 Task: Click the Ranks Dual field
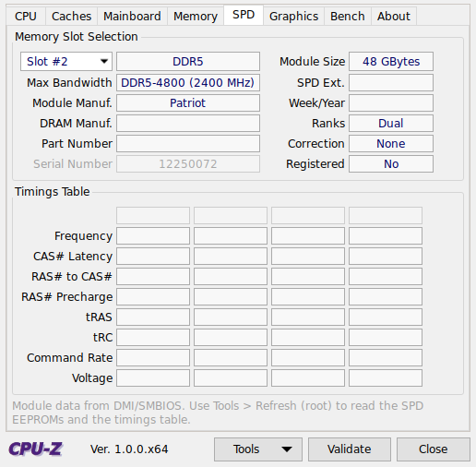[x=391, y=123]
